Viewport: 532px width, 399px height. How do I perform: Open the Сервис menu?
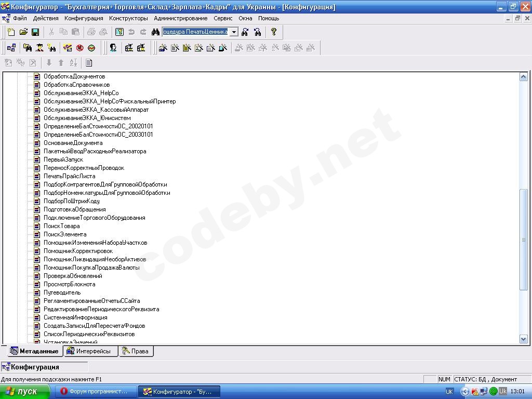(223, 18)
